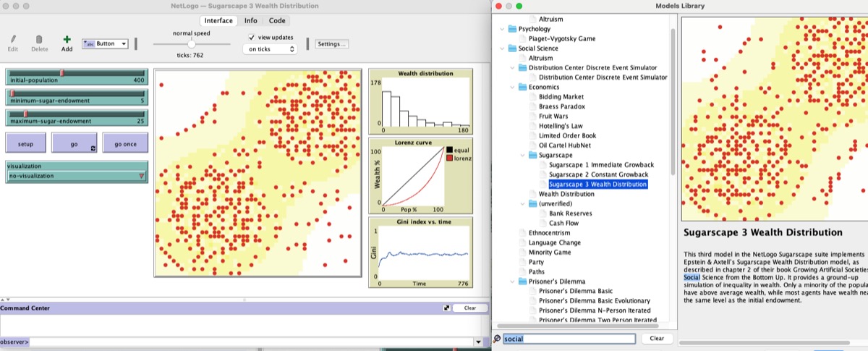The height and width of the screenshot is (351, 868).
Task: Open the widget type Button dropdown
Action: 106,43
